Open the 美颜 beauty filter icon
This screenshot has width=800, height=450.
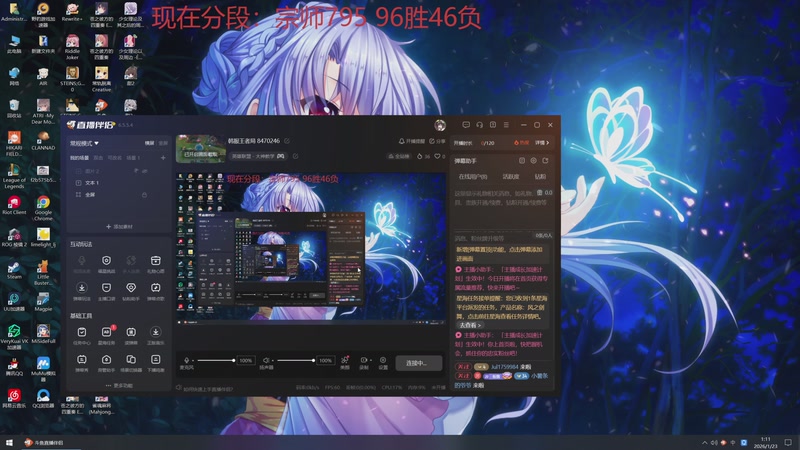click(345, 362)
